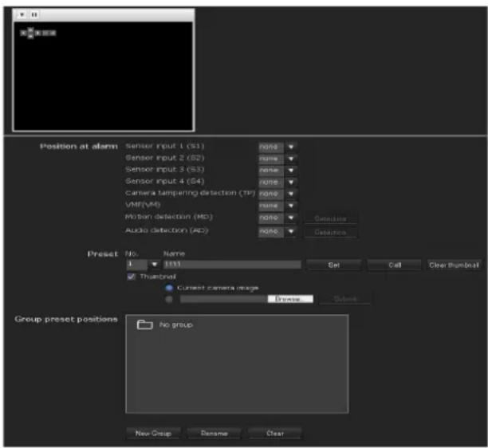Select the thumbnail file upload radio button

tap(169, 299)
